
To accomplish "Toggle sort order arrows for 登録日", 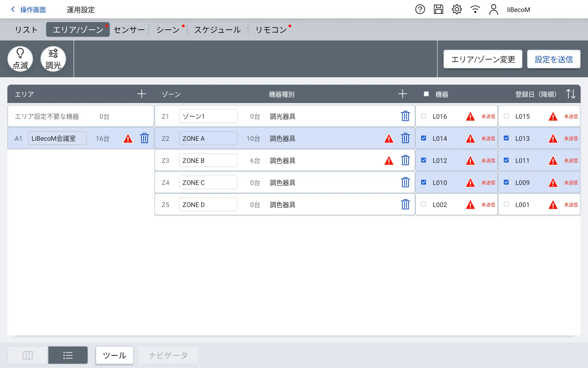I will (x=571, y=94).
